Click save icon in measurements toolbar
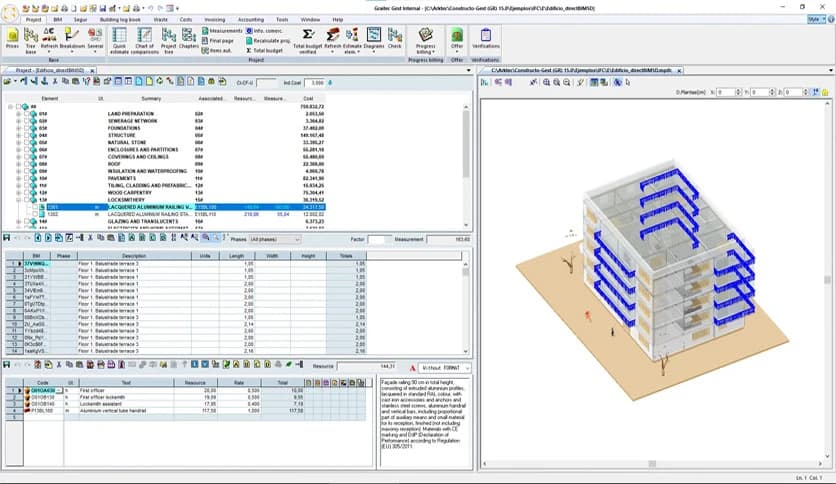836x484 pixels. (7, 238)
